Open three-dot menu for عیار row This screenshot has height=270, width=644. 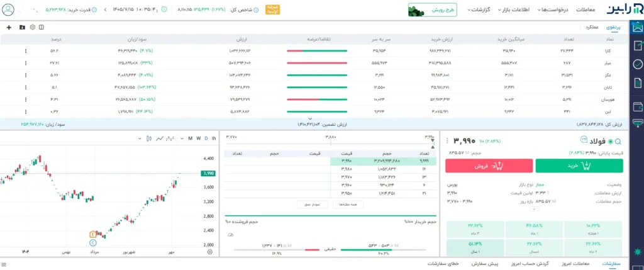click(x=25, y=64)
